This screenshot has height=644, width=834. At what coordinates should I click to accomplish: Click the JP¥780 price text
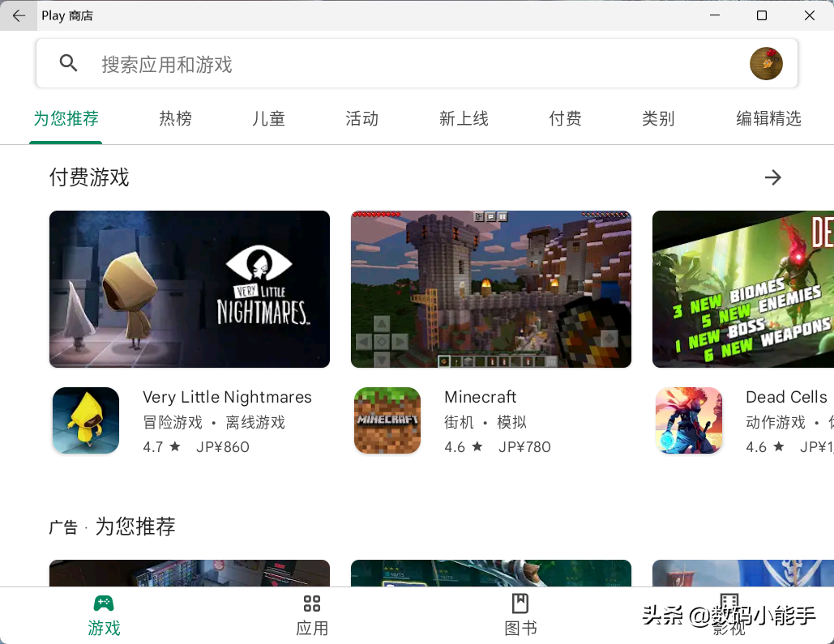click(x=524, y=446)
